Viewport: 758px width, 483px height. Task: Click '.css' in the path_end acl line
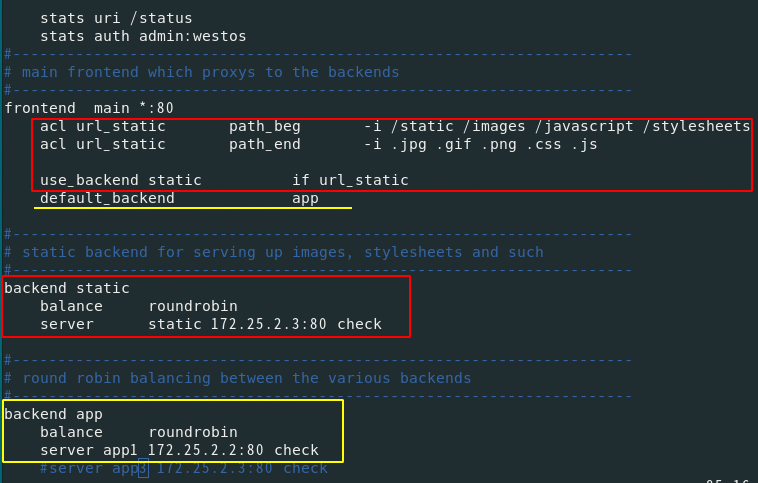pos(543,145)
